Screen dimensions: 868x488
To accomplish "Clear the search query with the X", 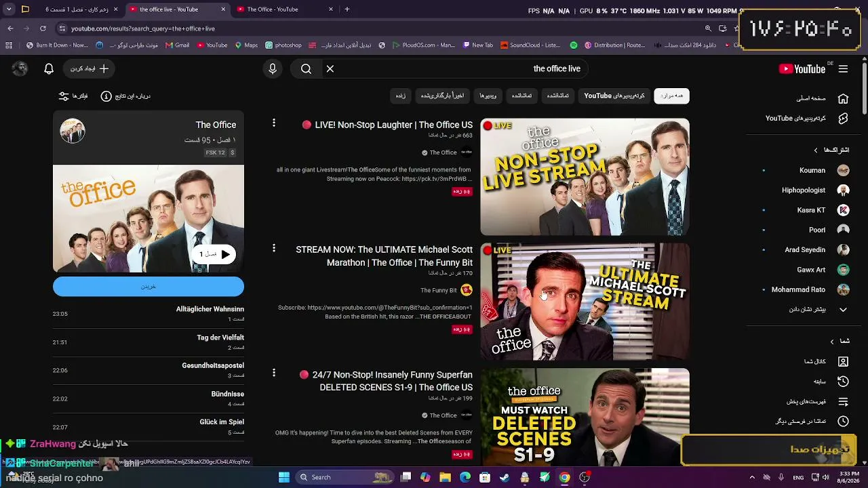I will coord(330,68).
